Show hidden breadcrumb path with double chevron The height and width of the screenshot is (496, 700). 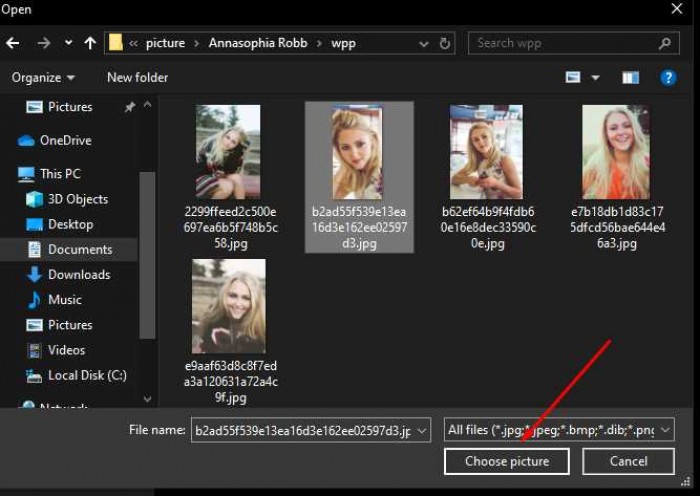point(133,43)
